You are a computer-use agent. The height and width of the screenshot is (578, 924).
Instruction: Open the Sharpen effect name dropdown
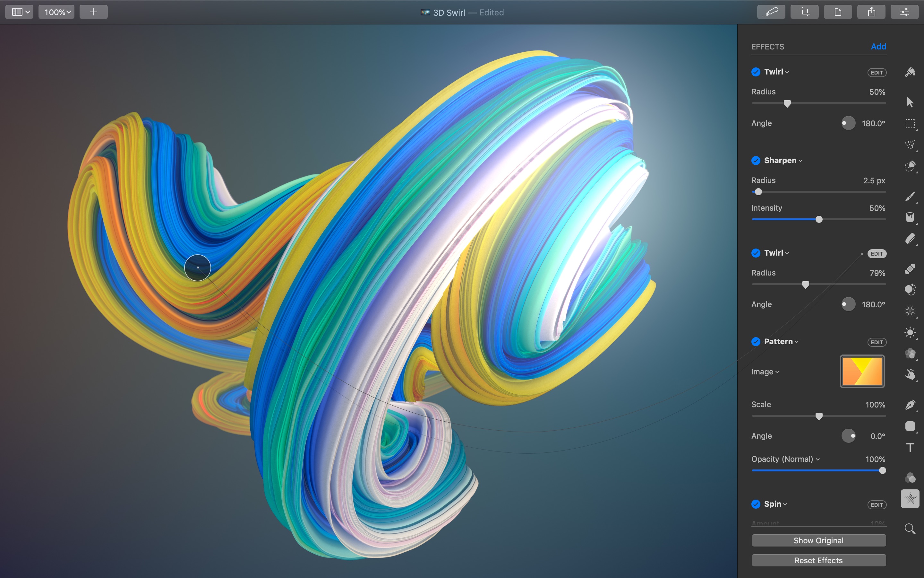click(x=783, y=161)
